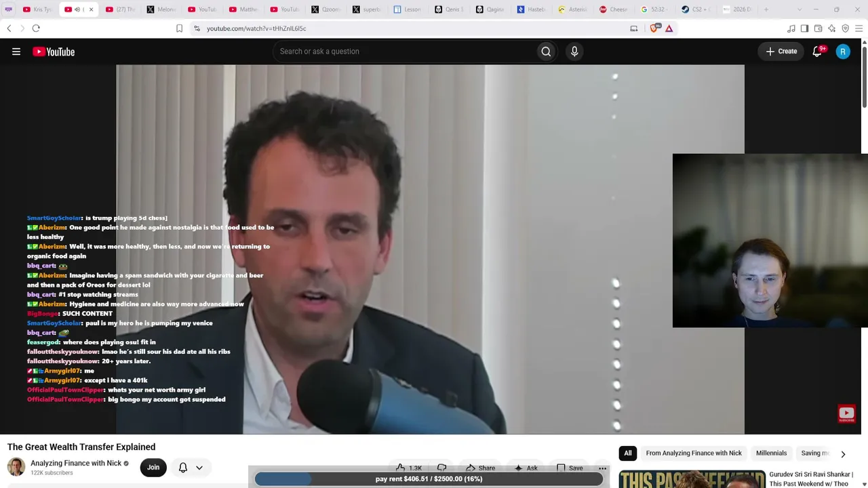Open the Analyzing Finance with Nick channel link
868x488 pixels.
pyautogui.click(x=76, y=464)
